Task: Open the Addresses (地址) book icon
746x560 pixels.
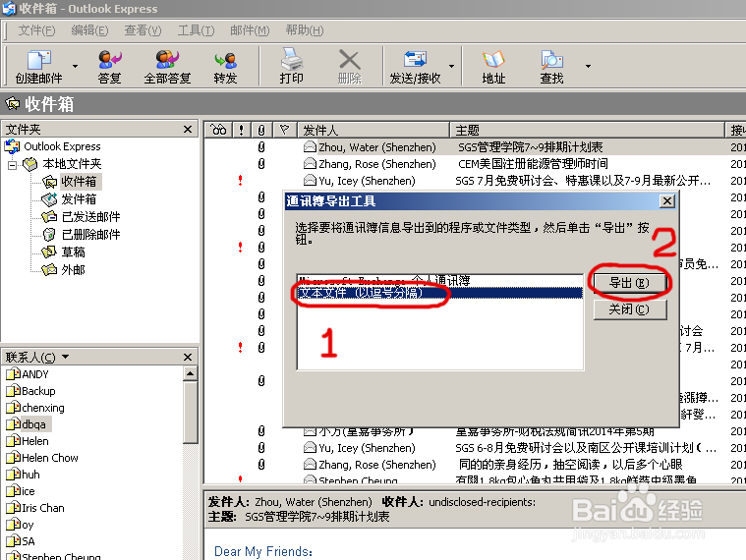Action: pyautogui.click(x=493, y=66)
